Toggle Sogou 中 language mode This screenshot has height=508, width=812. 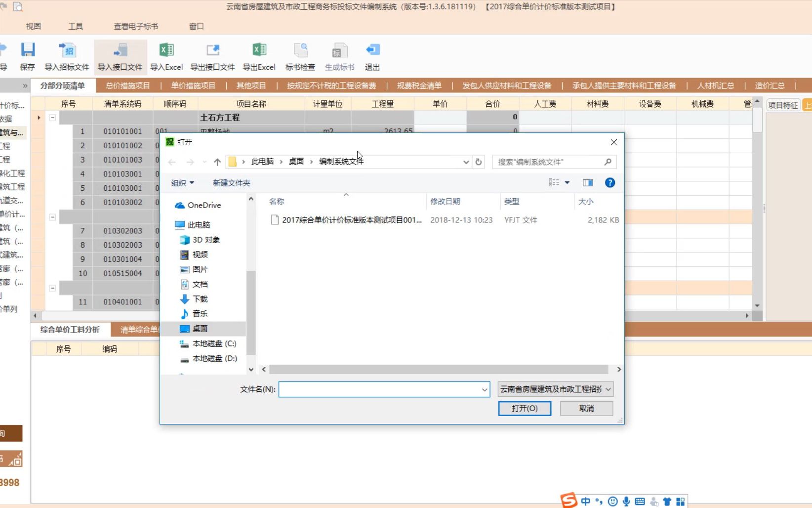tap(586, 502)
